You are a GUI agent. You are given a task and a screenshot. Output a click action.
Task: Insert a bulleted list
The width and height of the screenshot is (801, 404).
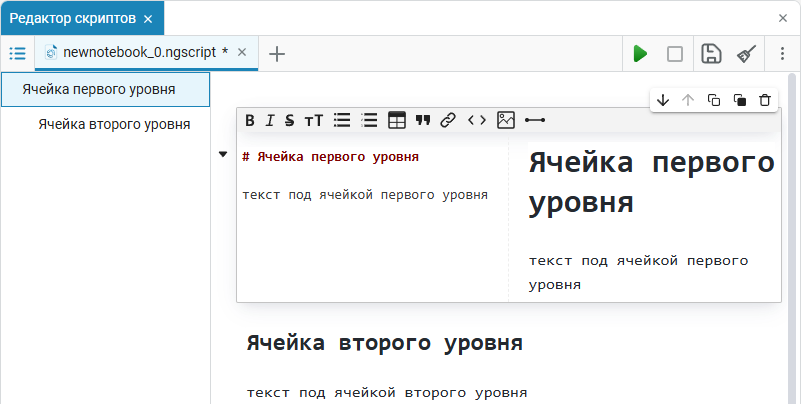coord(342,120)
